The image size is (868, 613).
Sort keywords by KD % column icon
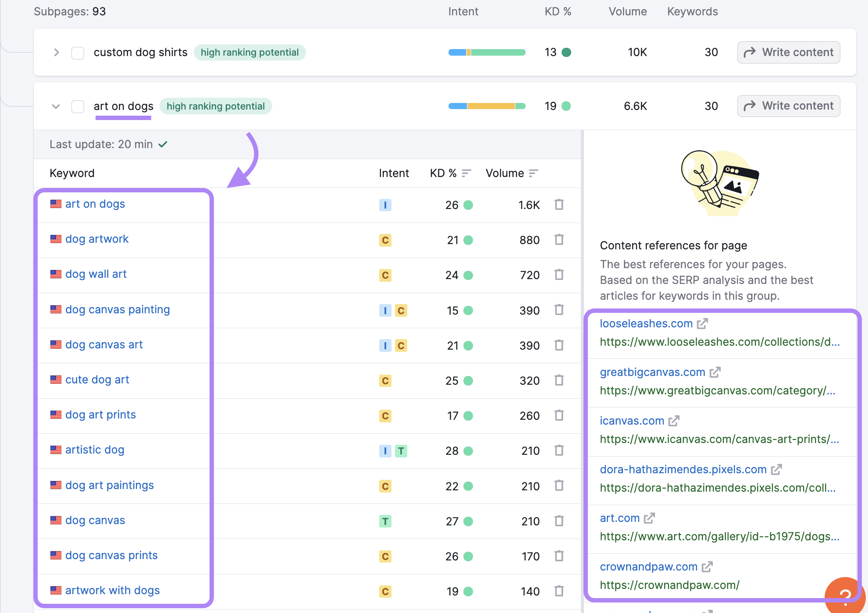[466, 174]
